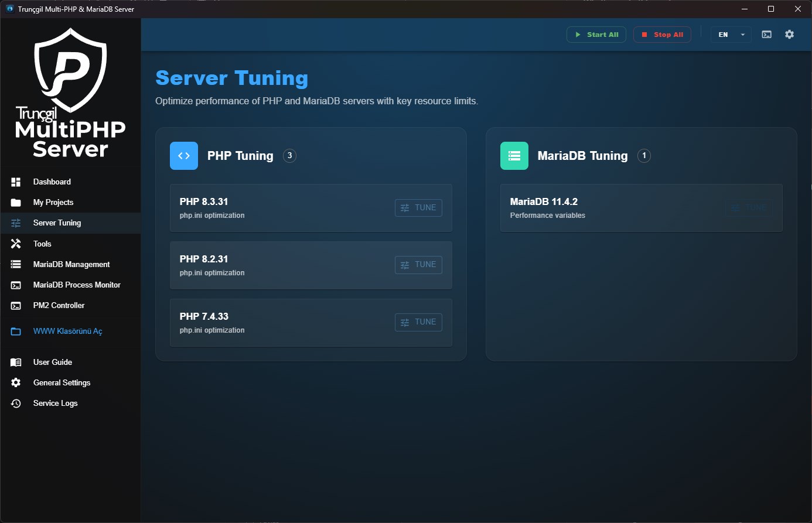Click the PHP Tuning count badge 3

click(x=289, y=156)
